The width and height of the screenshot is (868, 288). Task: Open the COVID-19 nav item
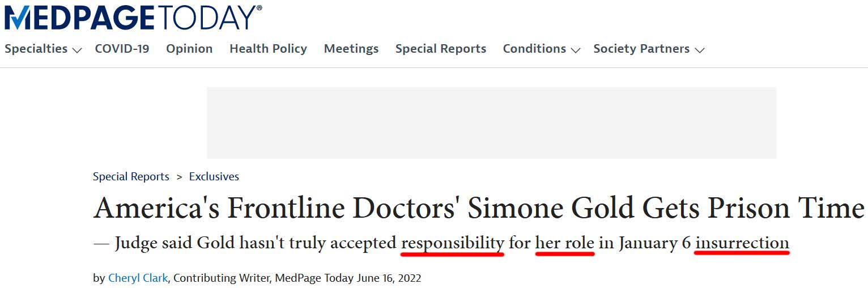(x=122, y=49)
